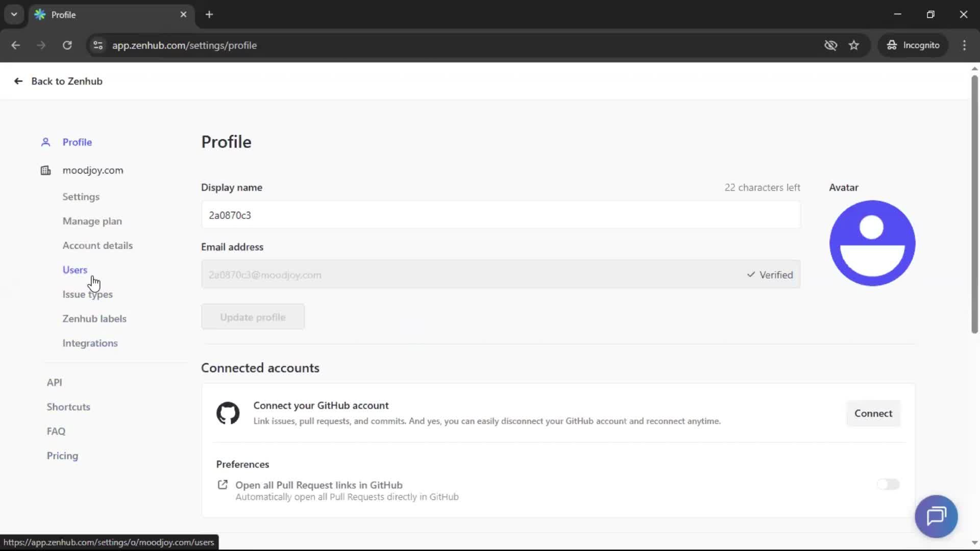Screen dimensions: 980x551
Task: Open the tab search dropdown
Action: pos(14,14)
